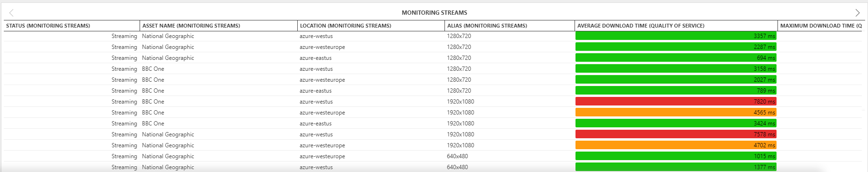Click the previous page left arrow icon

click(x=11, y=13)
